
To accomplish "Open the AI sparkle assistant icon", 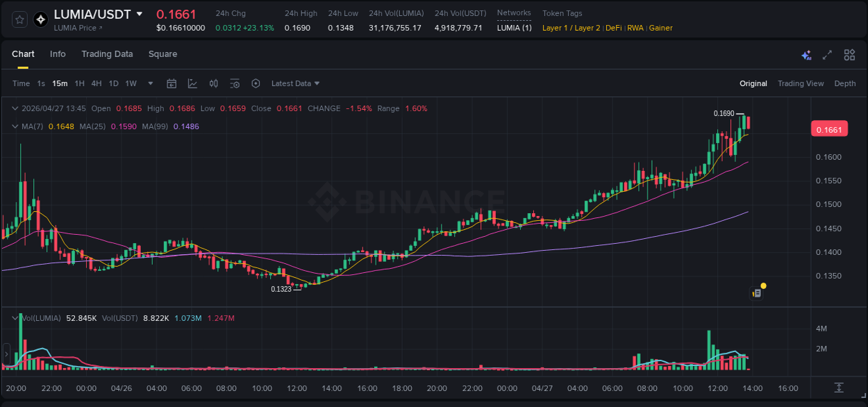I will 806,55.
